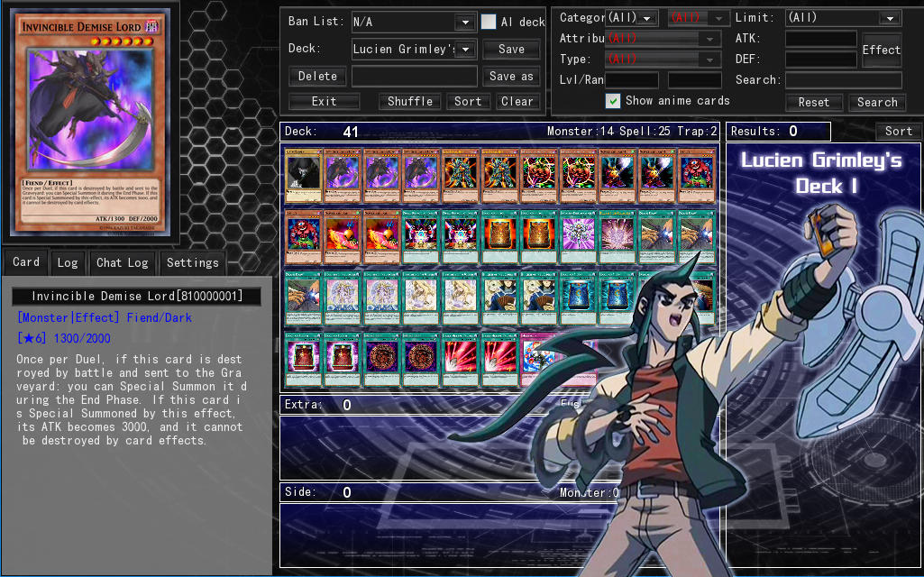Open the Log tab
The height and width of the screenshot is (577, 924).
[68, 263]
